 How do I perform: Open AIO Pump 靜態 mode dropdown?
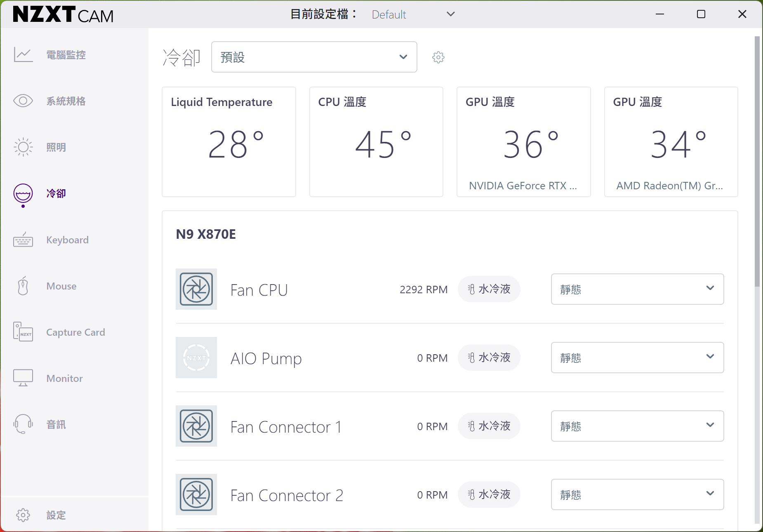coord(637,358)
